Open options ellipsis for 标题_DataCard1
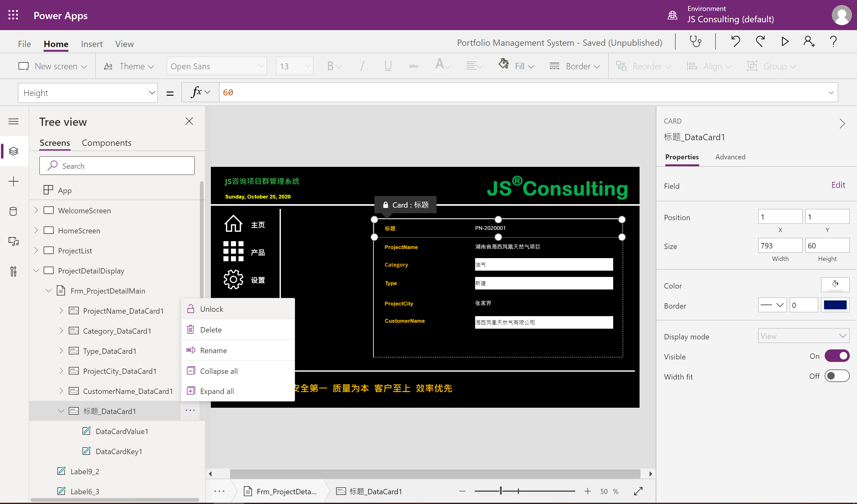The image size is (857, 504). point(190,411)
